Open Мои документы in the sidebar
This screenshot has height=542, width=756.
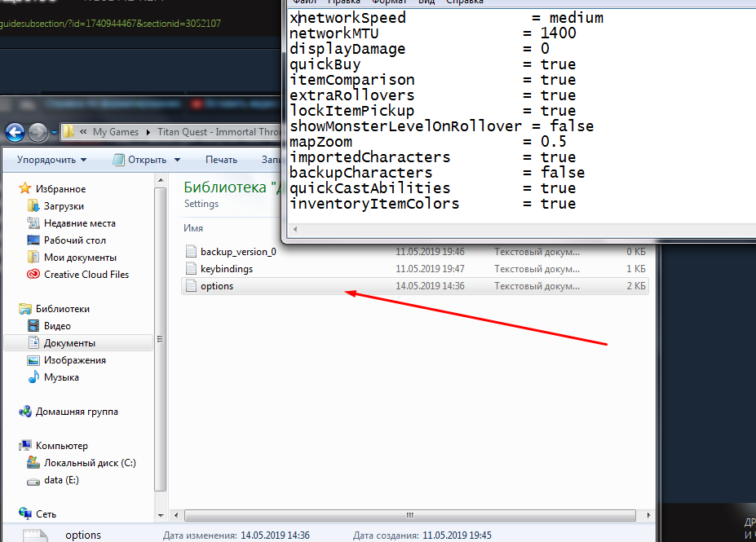pyautogui.click(x=80, y=258)
